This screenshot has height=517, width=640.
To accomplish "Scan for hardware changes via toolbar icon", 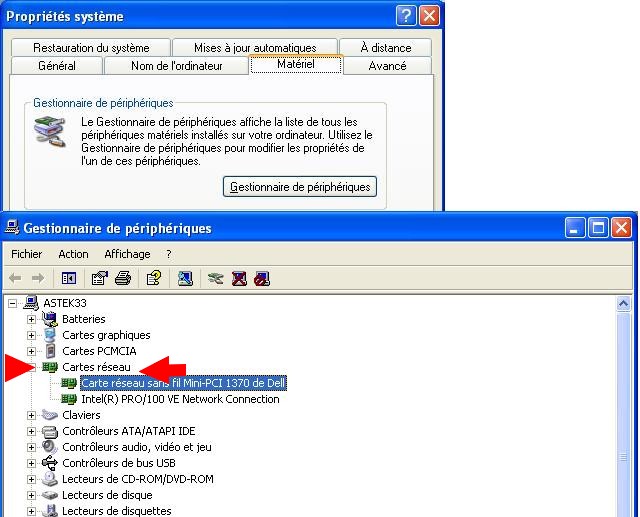I will (x=185, y=278).
